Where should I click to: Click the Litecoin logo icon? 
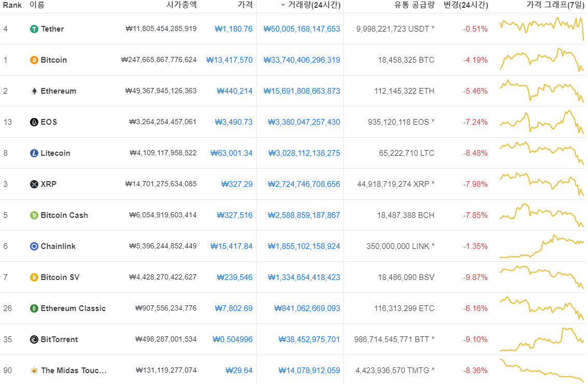click(x=34, y=153)
